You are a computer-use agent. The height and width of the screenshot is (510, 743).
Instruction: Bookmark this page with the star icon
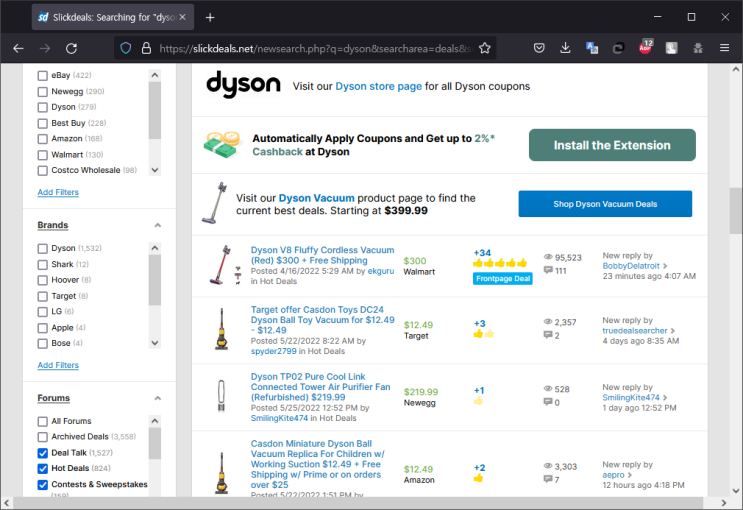pos(484,48)
